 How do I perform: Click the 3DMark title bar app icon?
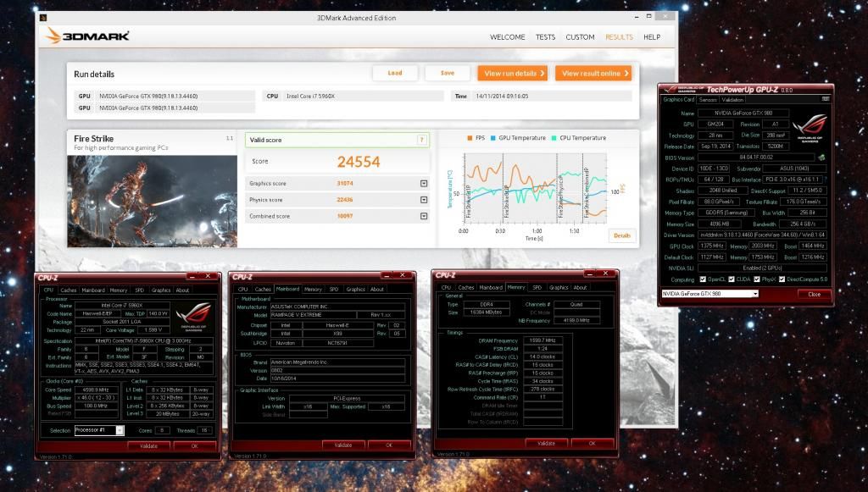(x=43, y=18)
